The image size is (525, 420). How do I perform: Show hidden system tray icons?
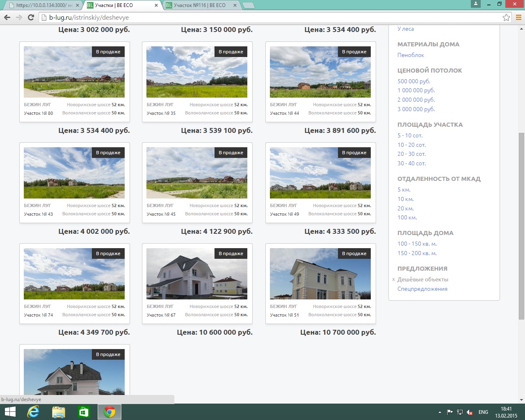[x=440, y=412]
